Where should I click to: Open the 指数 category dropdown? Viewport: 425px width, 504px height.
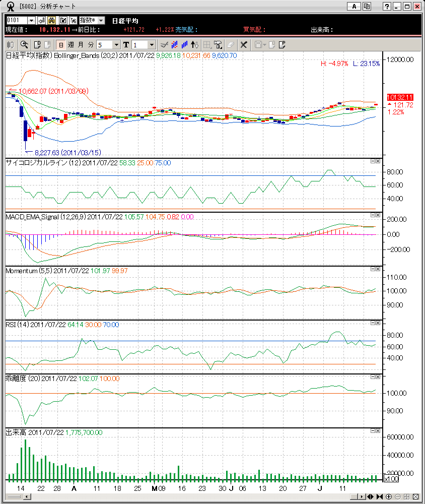click(101, 20)
